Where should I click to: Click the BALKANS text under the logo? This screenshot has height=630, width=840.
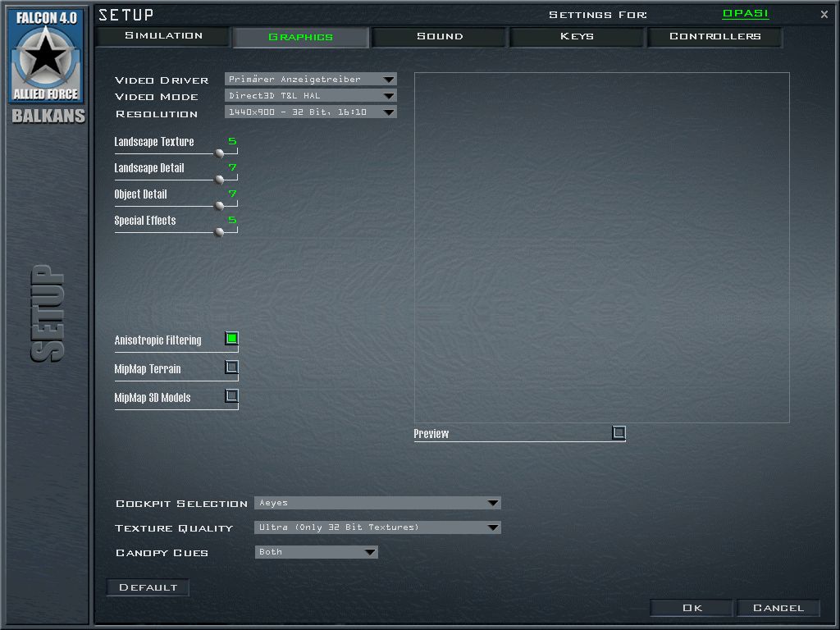pyautogui.click(x=48, y=116)
